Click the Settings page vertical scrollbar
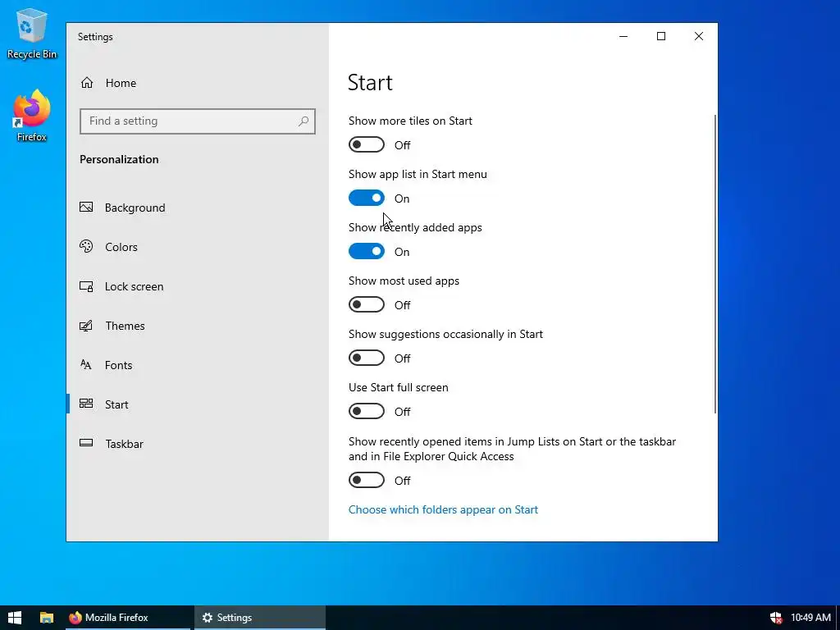Screen dimensions: 840x630 tap(715, 263)
